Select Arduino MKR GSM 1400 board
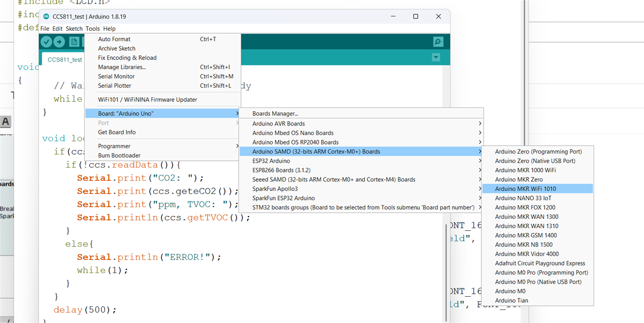The image size is (644, 323). (538, 235)
